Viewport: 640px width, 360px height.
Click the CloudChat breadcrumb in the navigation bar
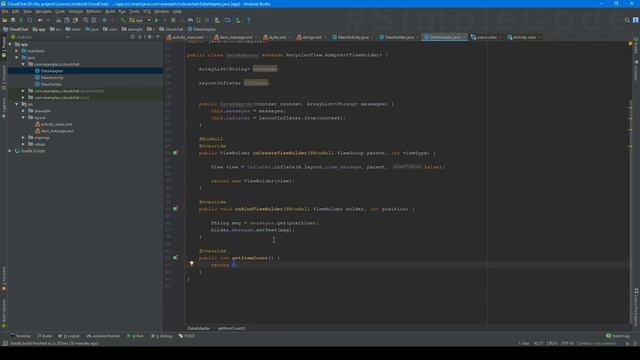[16, 29]
